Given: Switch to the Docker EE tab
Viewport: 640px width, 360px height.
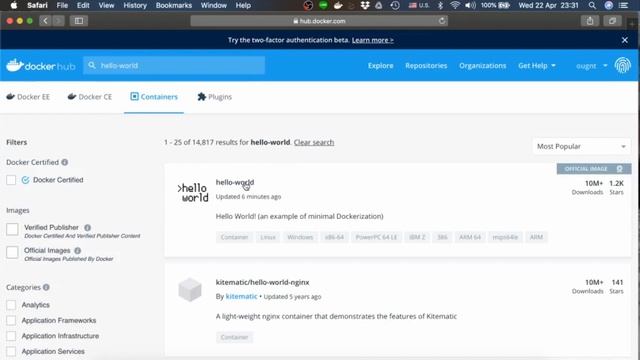Looking at the screenshot, I should pos(28,97).
